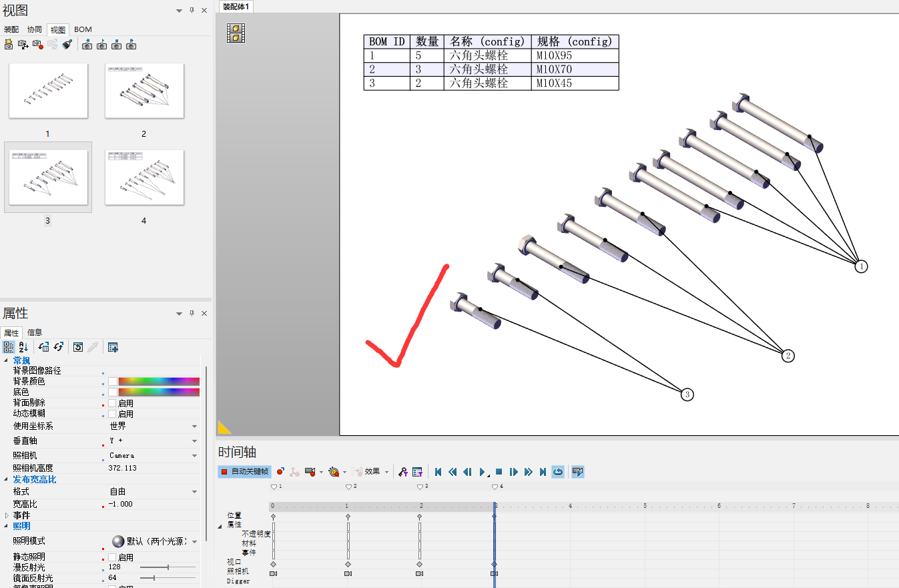The image size is (899, 588).
Task: Expand the 事件 property group
Action: click(x=7, y=515)
